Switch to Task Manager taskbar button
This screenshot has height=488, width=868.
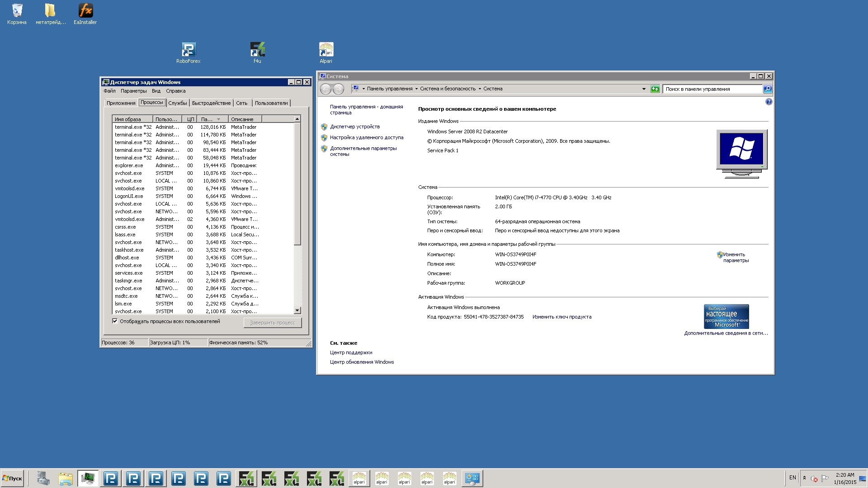(88, 479)
